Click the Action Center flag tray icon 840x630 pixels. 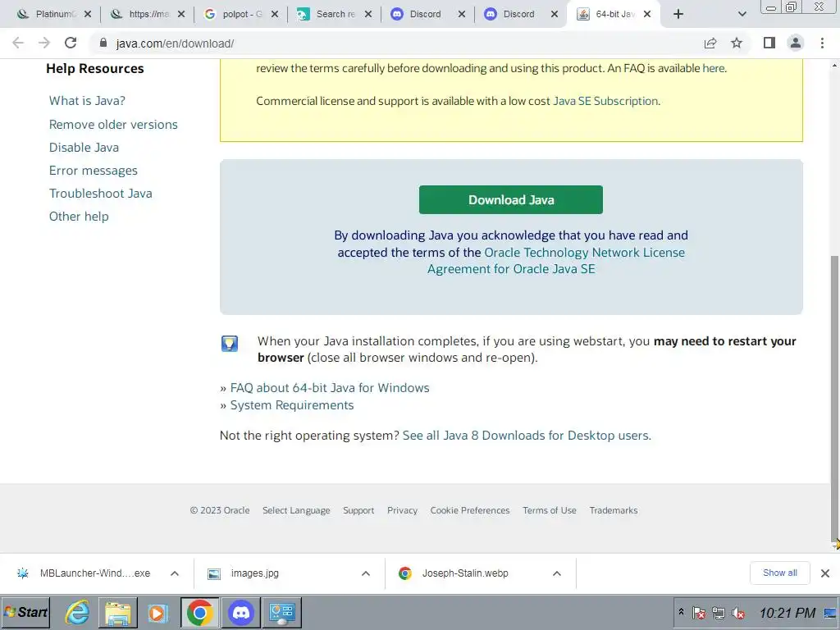coord(699,613)
